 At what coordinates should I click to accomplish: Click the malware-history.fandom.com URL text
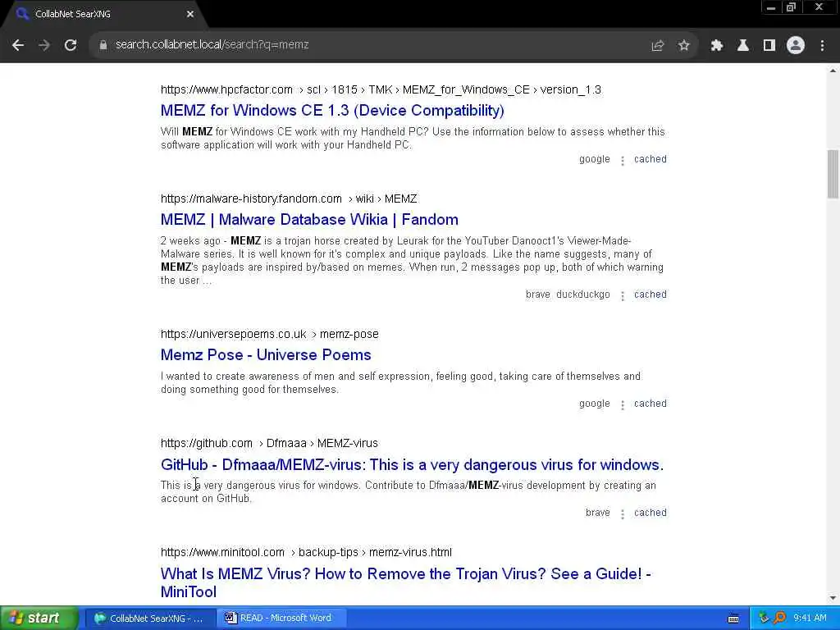tap(289, 199)
